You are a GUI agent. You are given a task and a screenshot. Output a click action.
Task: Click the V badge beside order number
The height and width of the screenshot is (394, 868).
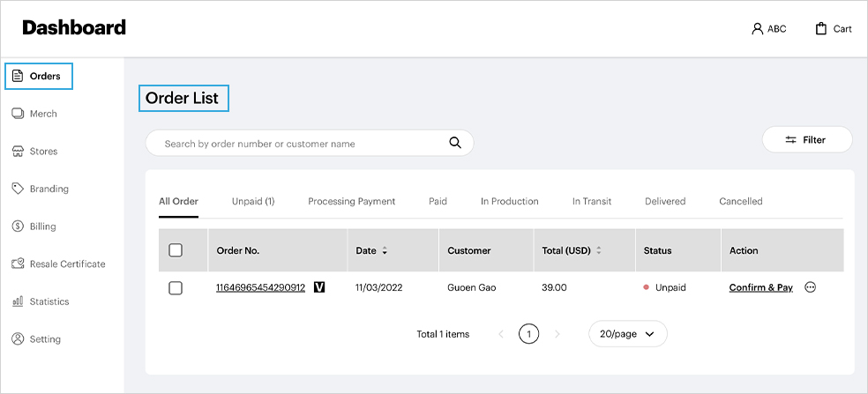click(319, 287)
